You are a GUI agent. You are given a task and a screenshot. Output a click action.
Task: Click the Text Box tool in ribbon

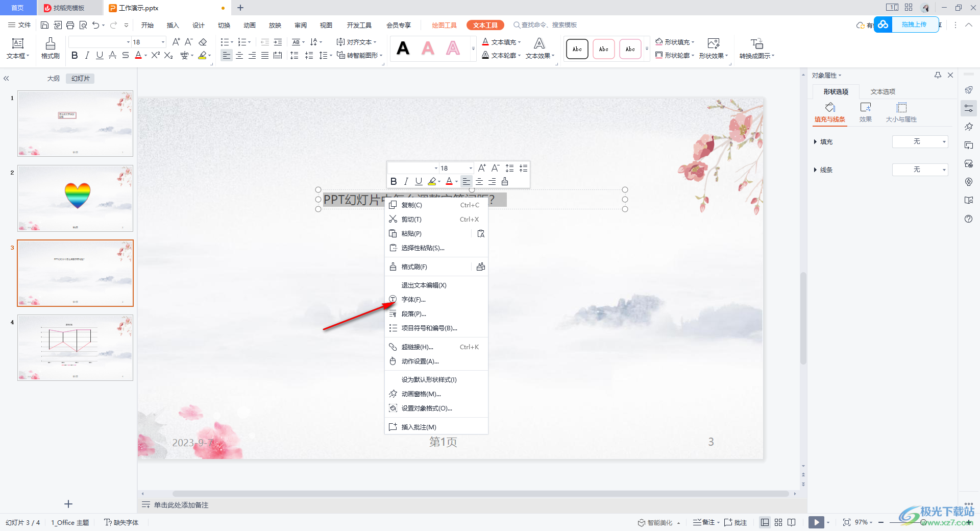[18, 49]
